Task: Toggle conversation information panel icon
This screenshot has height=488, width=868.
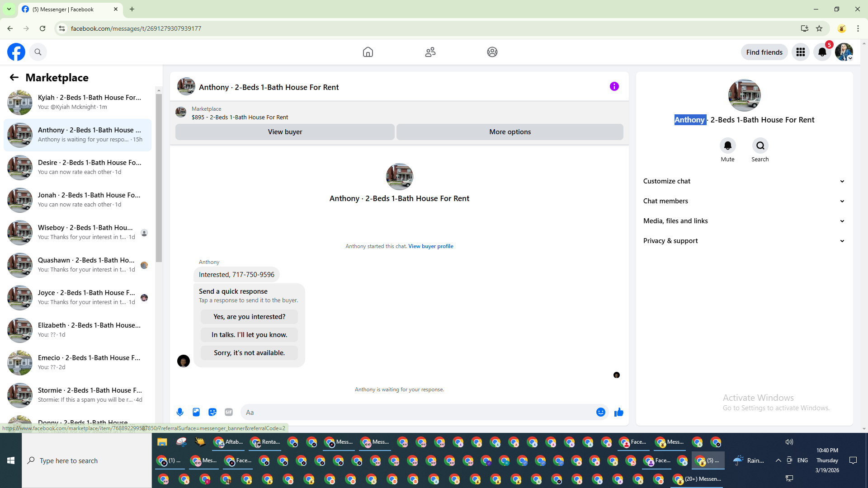Action: (614, 86)
